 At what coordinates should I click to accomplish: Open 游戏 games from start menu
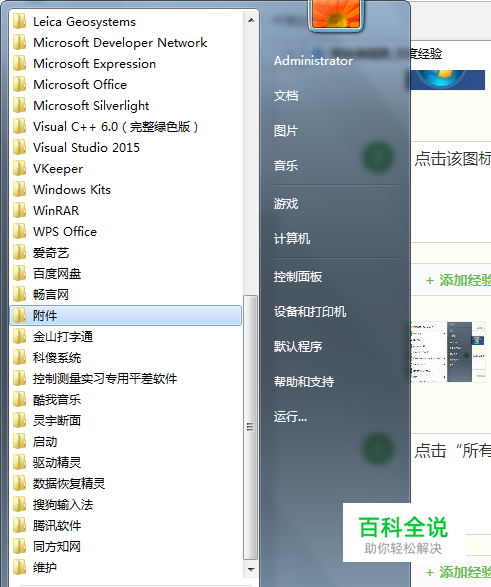pos(286,204)
